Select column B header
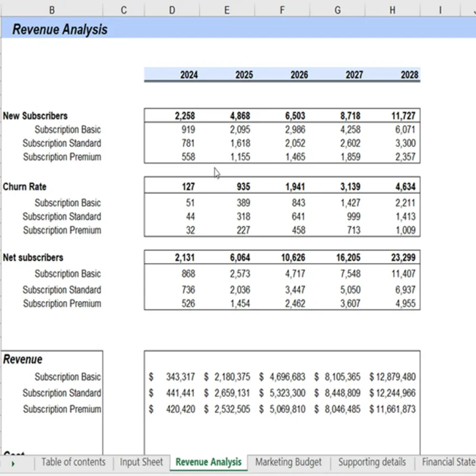This screenshot has width=476, height=476. 52,10
